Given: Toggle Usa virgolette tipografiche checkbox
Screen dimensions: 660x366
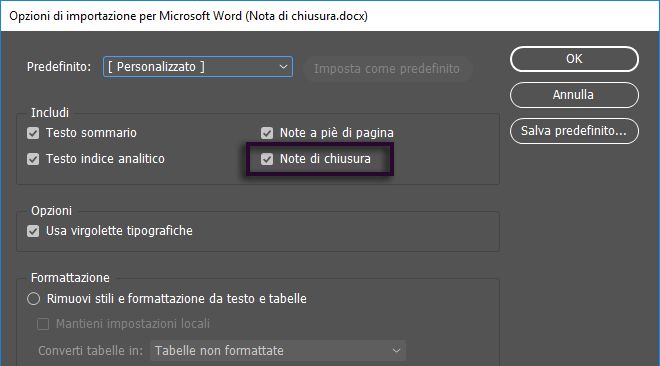Looking at the screenshot, I should (33, 231).
